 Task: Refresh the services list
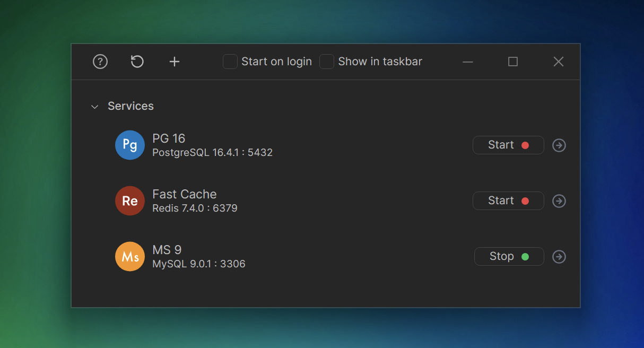(137, 62)
